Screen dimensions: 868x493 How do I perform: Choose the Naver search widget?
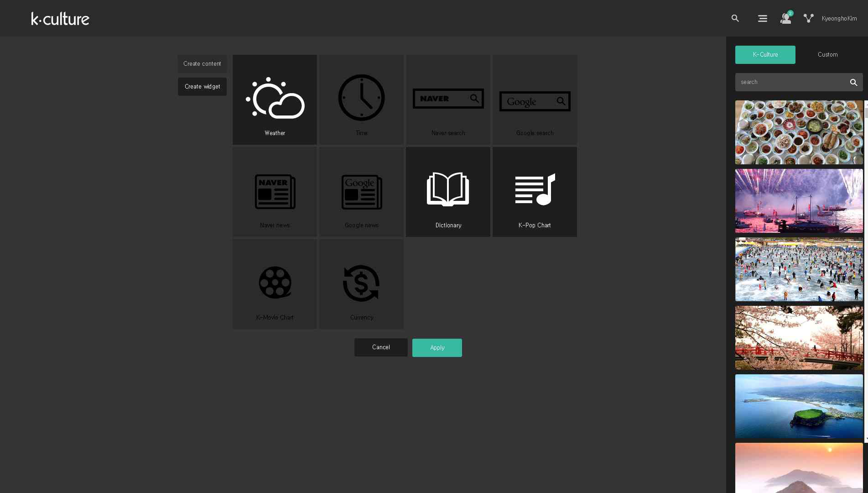pos(448,100)
